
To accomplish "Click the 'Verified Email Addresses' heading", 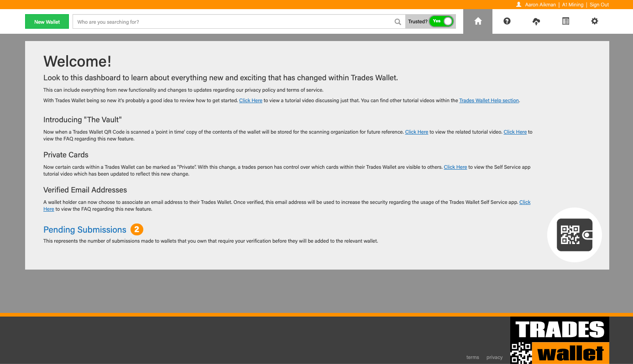I will point(85,190).
